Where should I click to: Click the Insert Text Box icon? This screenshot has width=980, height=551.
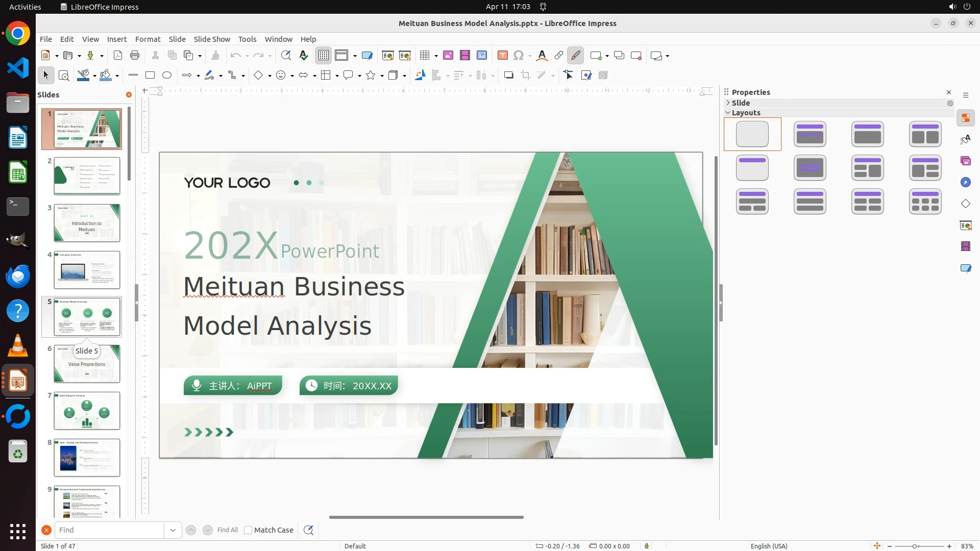tap(502, 56)
